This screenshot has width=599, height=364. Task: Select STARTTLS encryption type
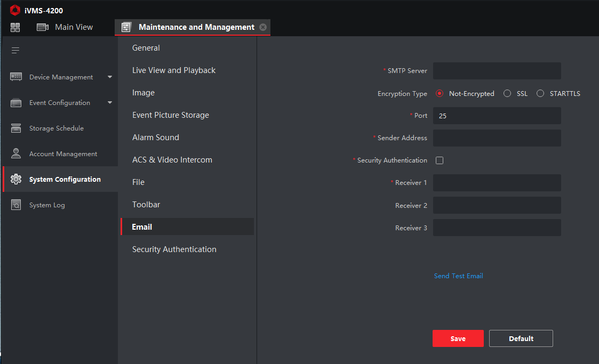click(x=540, y=94)
